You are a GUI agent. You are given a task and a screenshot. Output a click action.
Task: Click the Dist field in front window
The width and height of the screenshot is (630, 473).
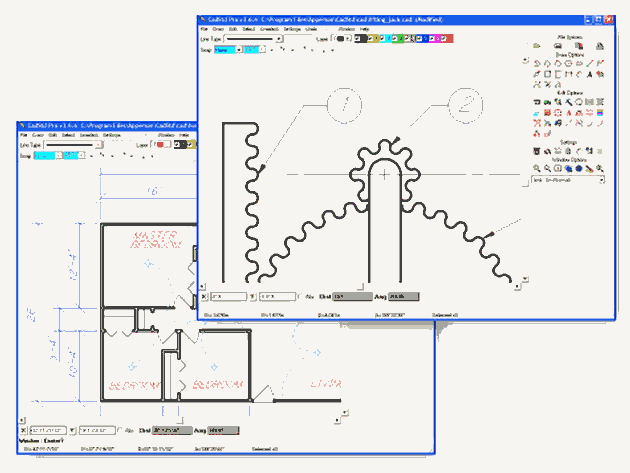pyautogui.click(x=352, y=297)
